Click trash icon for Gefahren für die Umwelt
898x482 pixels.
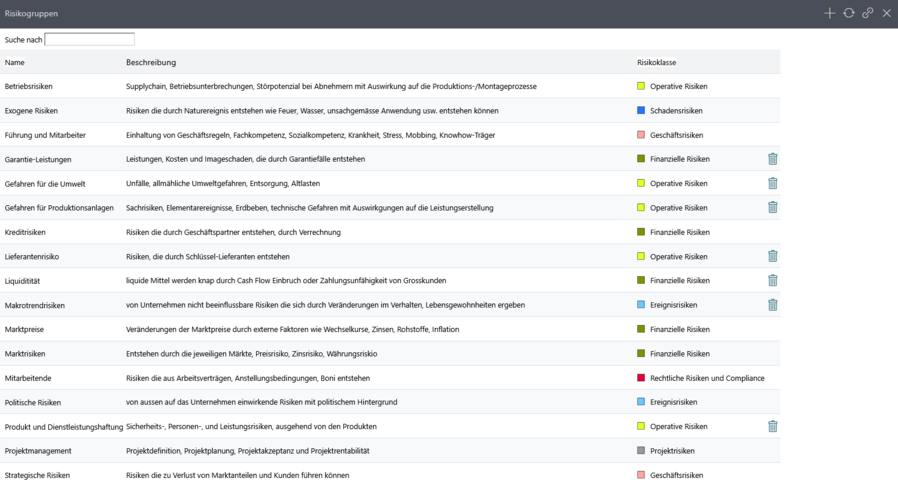tap(772, 183)
